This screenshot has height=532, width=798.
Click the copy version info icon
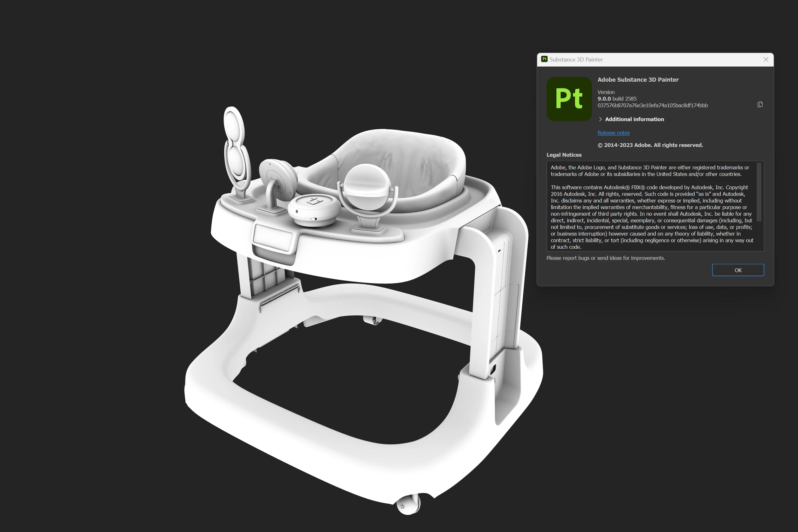(x=760, y=104)
